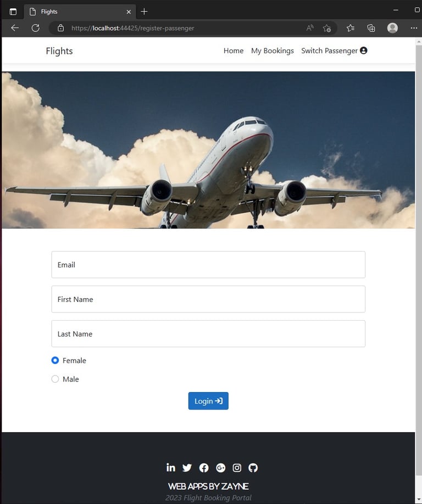Open the Google Plus footer icon
The height and width of the screenshot is (504, 422).
[221, 468]
